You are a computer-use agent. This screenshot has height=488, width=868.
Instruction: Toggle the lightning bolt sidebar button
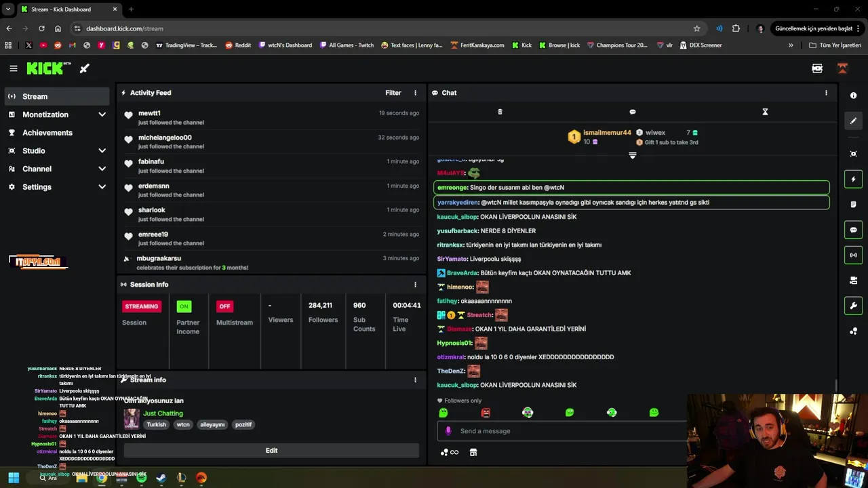[x=853, y=180]
